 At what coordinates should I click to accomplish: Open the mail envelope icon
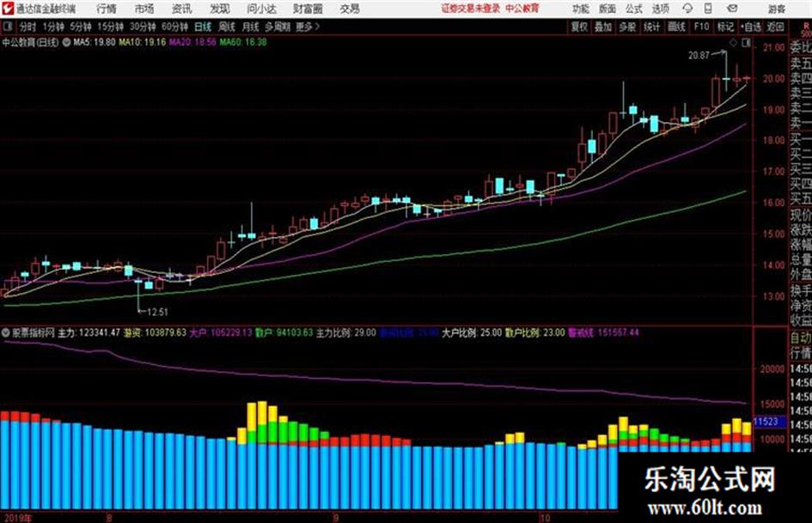pyautogui.click(x=732, y=9)
